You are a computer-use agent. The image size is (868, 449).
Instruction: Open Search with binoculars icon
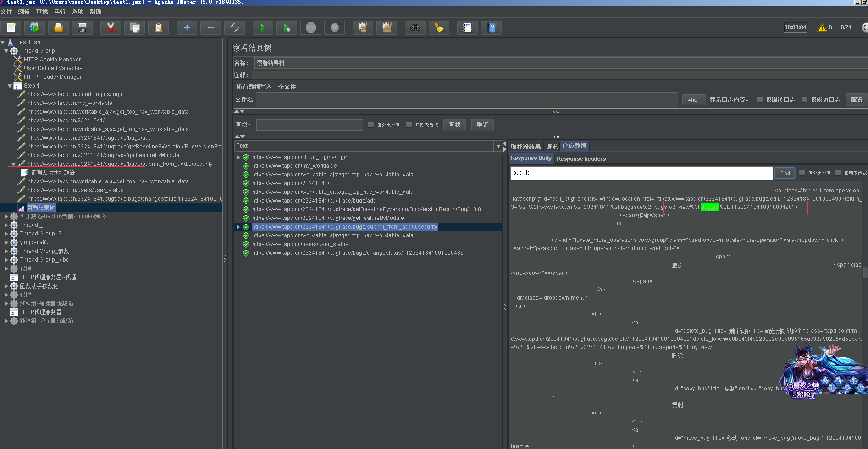tap(415, 27)
